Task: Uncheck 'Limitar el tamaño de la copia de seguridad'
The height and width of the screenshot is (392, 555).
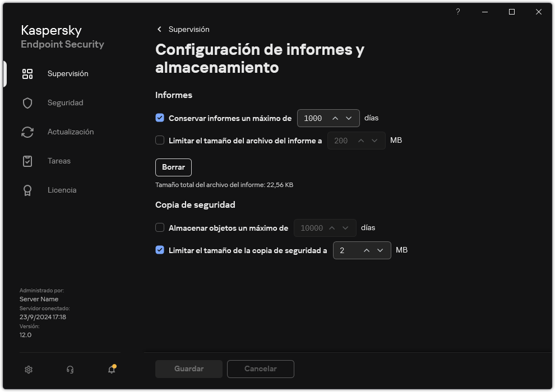Action: tap(160, 250)
